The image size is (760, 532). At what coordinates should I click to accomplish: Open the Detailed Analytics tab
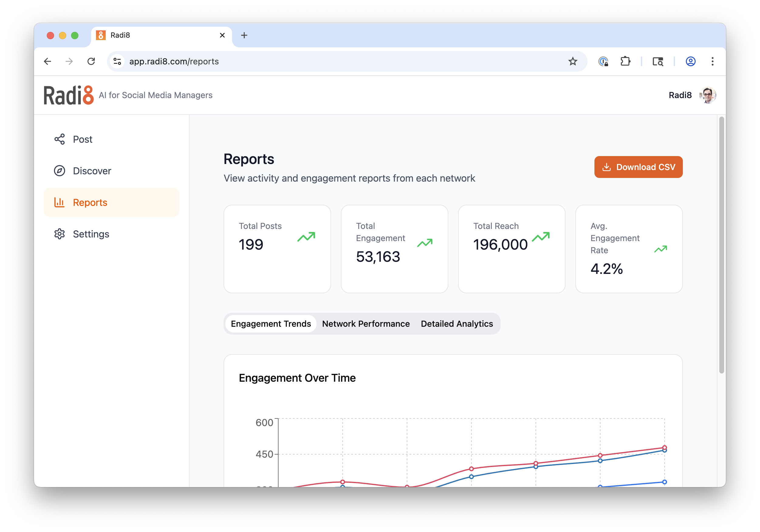pos(457,324)
